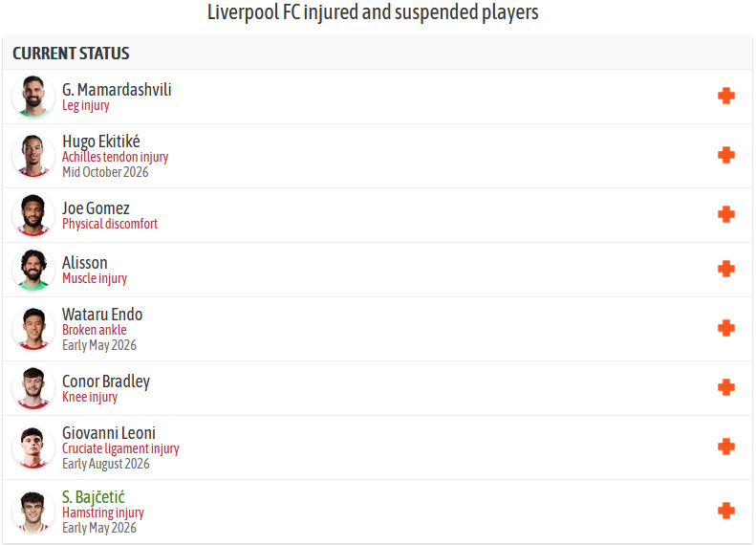Click the injury cross icon for Hugo Ekitiké
Viewport: 756px width, 545px height.
(726, 155)
